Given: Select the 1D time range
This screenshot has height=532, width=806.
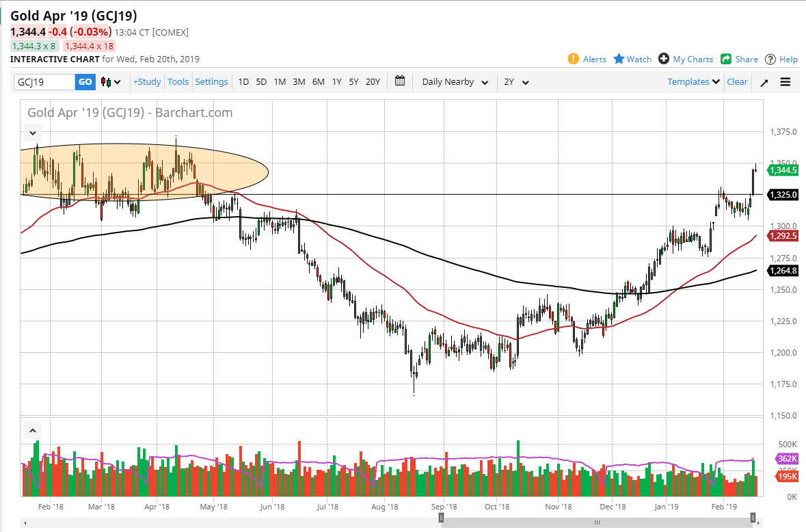Looking at the screenshot, I should (243, 82).
